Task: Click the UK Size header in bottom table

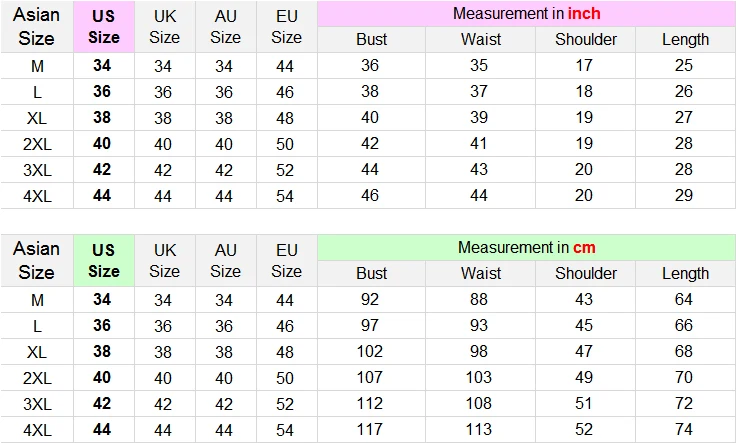Action: pos(164,260)
